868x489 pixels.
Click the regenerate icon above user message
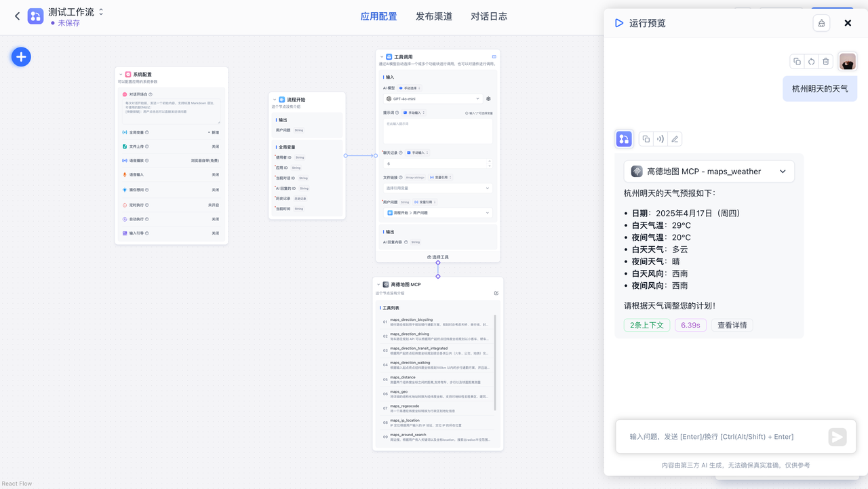pyautogui.click(x=811, y=62)
